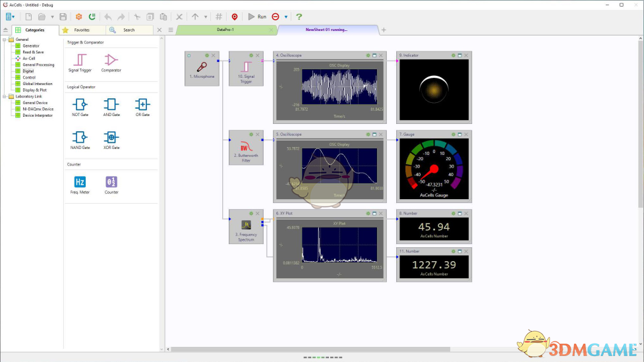Viewport: 644px width, 362px height.
Task: Choose the NOT Gate logical operator
Action: point(80,104)
